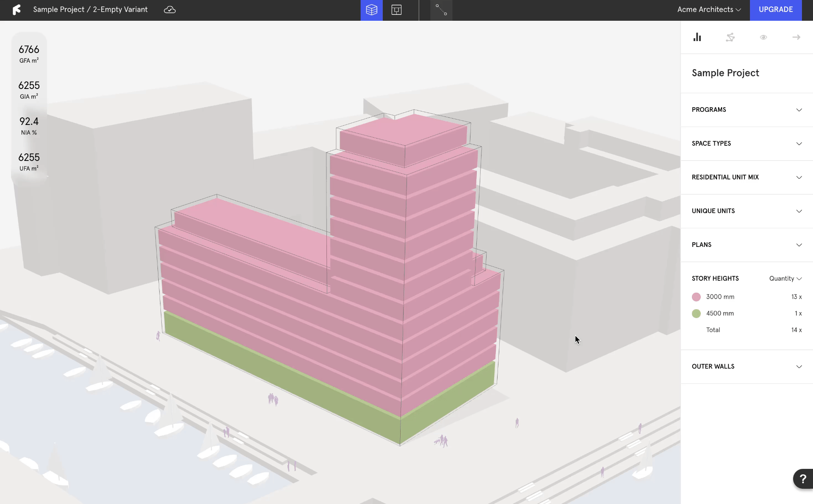This screenshot has width=813, height=504.
Task: Switch to floor plan view icon
Action: pyautogui.click(x=396, y=10)
